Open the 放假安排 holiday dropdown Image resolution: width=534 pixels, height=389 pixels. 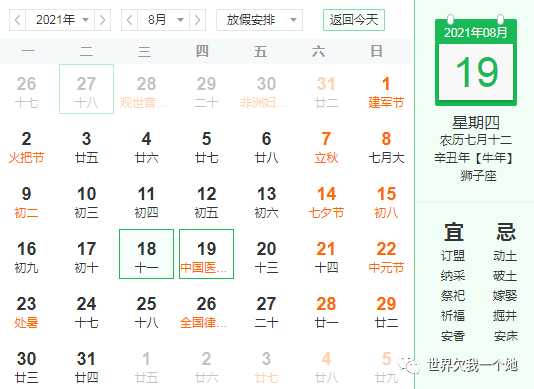(259, 20)
